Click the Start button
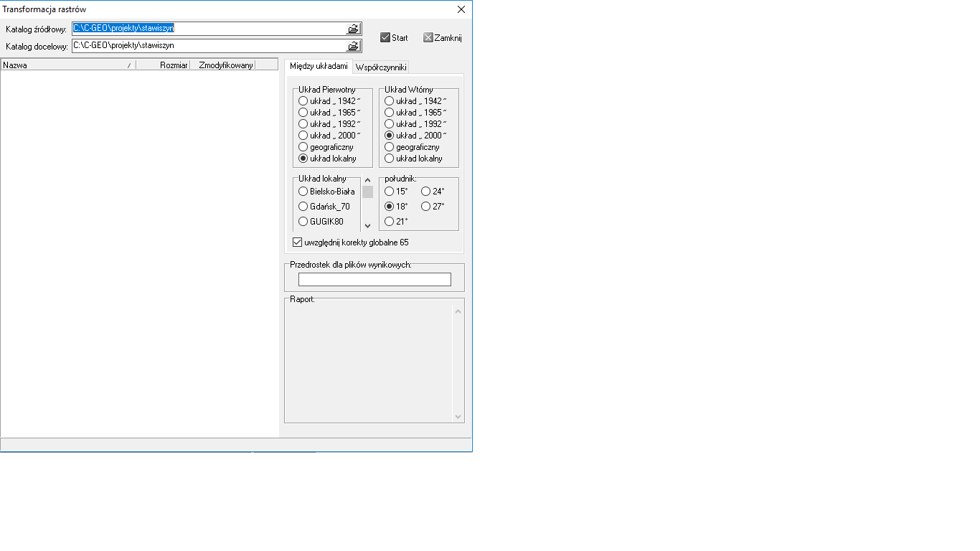Image resolution: width=980 pixels, height=551 pixels. 395,38
